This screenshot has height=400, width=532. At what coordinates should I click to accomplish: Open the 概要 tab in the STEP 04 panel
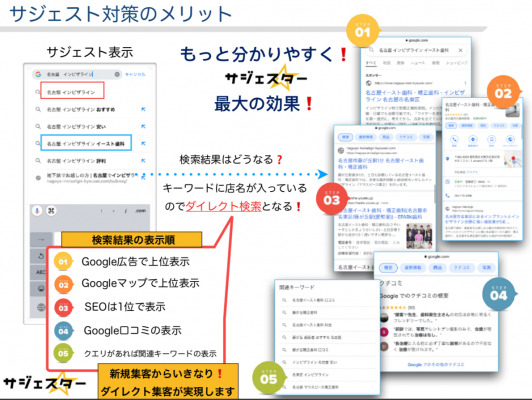tap(388, 267)
